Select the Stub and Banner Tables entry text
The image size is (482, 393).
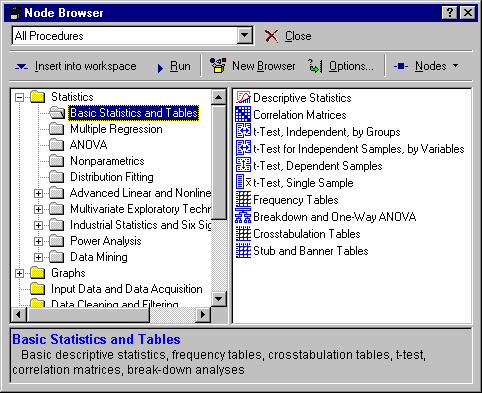pyautogui.click(x=311, y=251)
